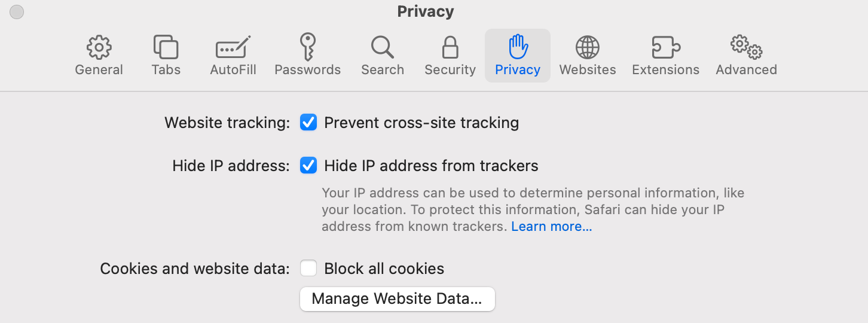Click the Privacy hand icon

[518, 47]
